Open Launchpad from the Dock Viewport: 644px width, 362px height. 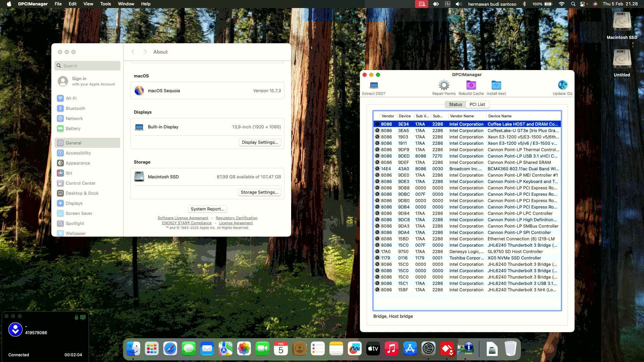pos(152,349)
